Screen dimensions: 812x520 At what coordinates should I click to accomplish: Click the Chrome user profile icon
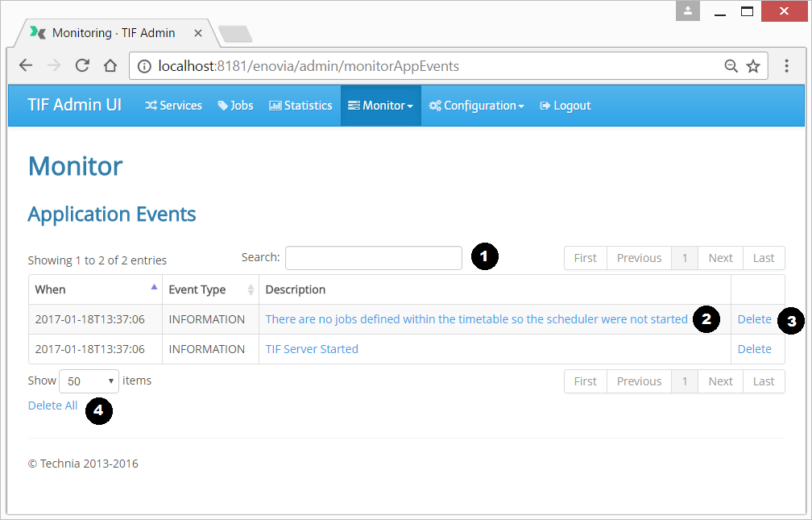[688, 11]
